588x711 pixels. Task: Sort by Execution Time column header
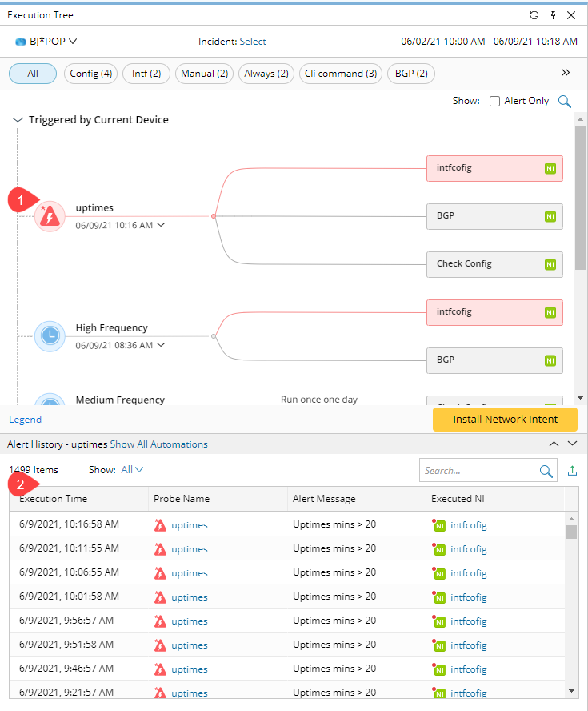(79, 499)
